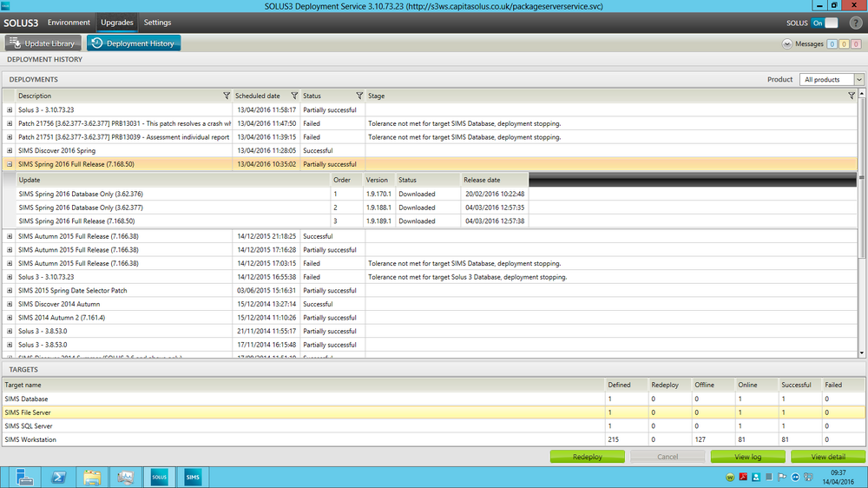Expand the Solus 3 - 3.8.53.0 row dated 21/11/2014

pos(10,331)
